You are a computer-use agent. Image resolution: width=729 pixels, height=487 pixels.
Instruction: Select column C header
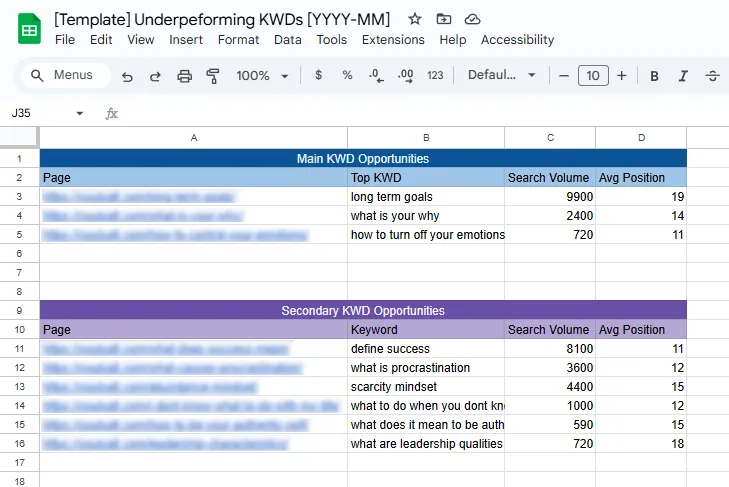click(550, 138)
